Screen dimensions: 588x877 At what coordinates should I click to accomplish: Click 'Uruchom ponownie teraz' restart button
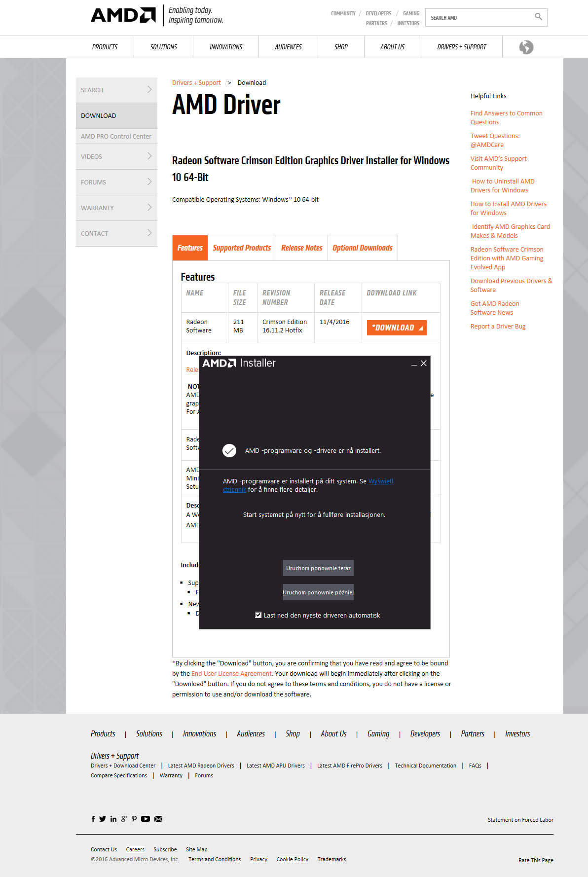(x=318, y=568)
